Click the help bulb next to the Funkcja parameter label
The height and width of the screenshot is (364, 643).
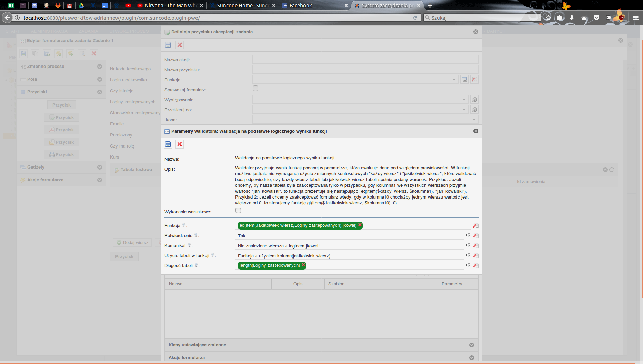pos(184,225)
